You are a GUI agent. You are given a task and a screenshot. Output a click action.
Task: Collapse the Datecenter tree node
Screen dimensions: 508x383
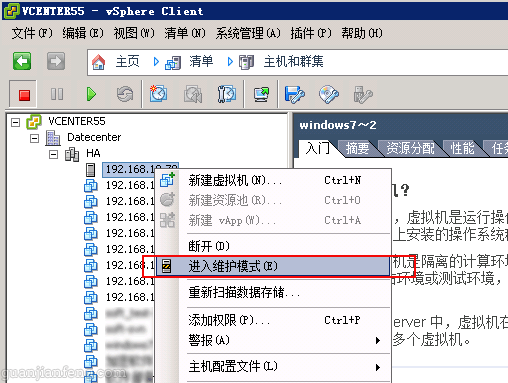click(x=34, y=138)
